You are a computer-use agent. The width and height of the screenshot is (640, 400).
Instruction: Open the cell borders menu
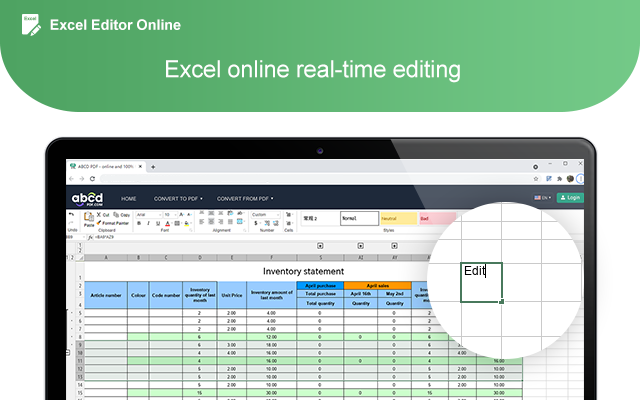click(x=177, y=223)
